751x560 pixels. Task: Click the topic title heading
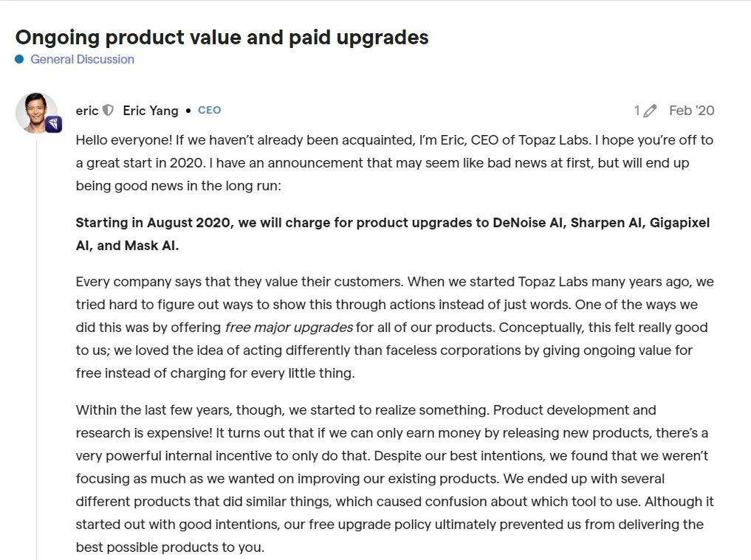[222, 37]
